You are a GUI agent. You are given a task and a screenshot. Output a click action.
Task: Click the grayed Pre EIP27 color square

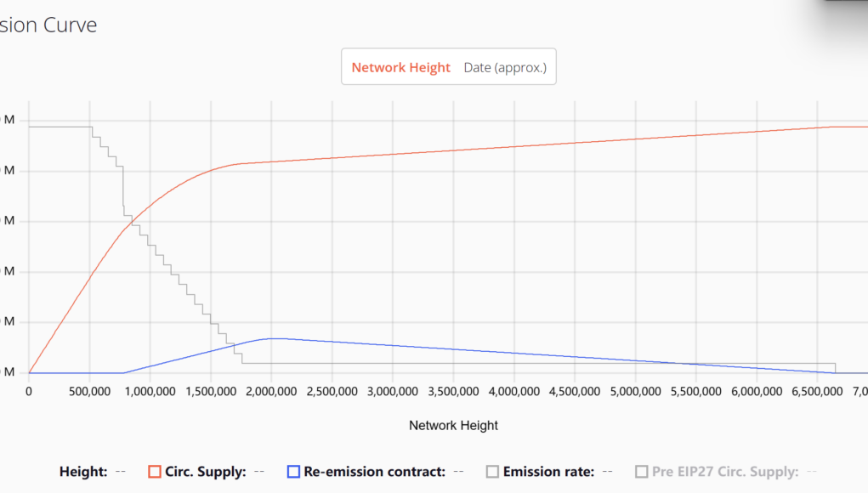click(642, 471)
